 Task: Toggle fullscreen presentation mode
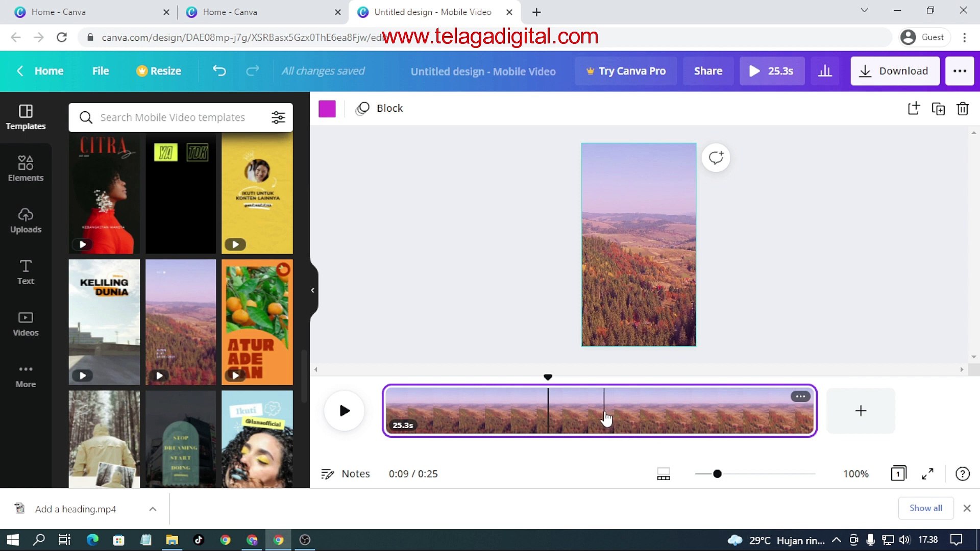point(928,473)
